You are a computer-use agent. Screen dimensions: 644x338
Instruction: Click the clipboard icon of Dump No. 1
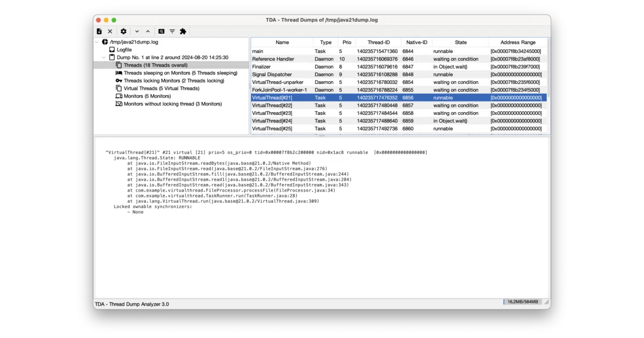click(112, 57)
